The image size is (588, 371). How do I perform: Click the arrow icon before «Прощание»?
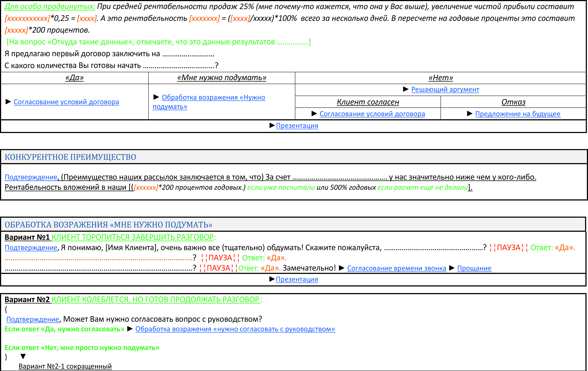tap(452, 268)
